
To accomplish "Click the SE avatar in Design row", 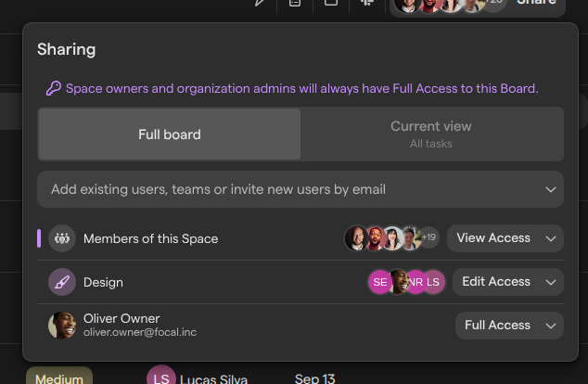I will (x=379, y=282).
